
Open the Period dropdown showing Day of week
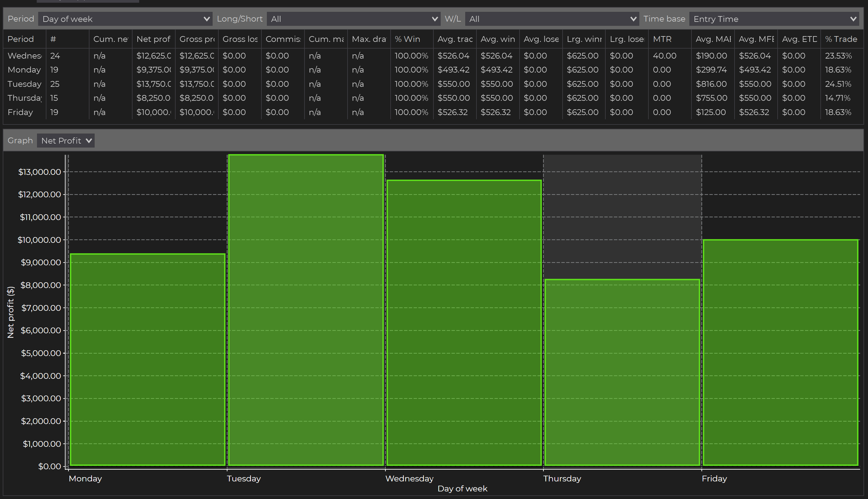(x=125, y=19)
